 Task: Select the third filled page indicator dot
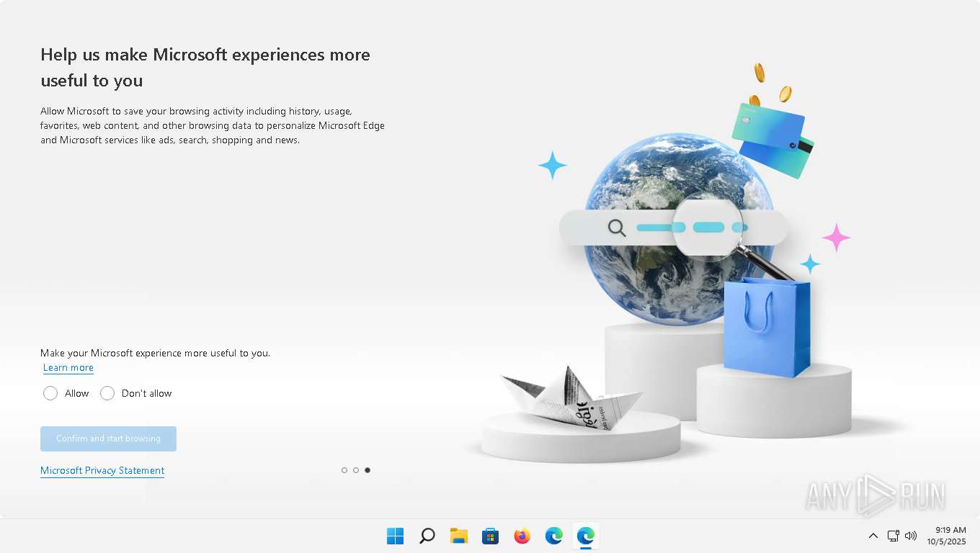[367, 470]
